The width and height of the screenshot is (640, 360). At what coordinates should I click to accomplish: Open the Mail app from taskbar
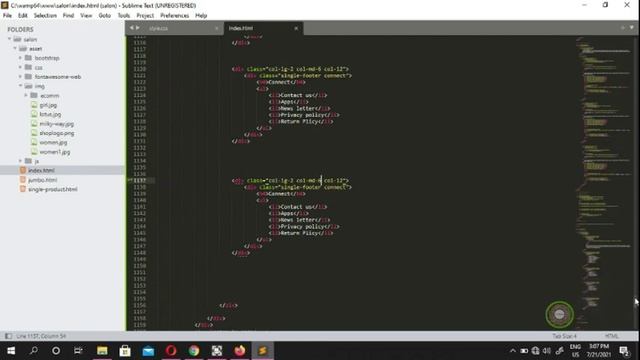[x=148, y=351]
